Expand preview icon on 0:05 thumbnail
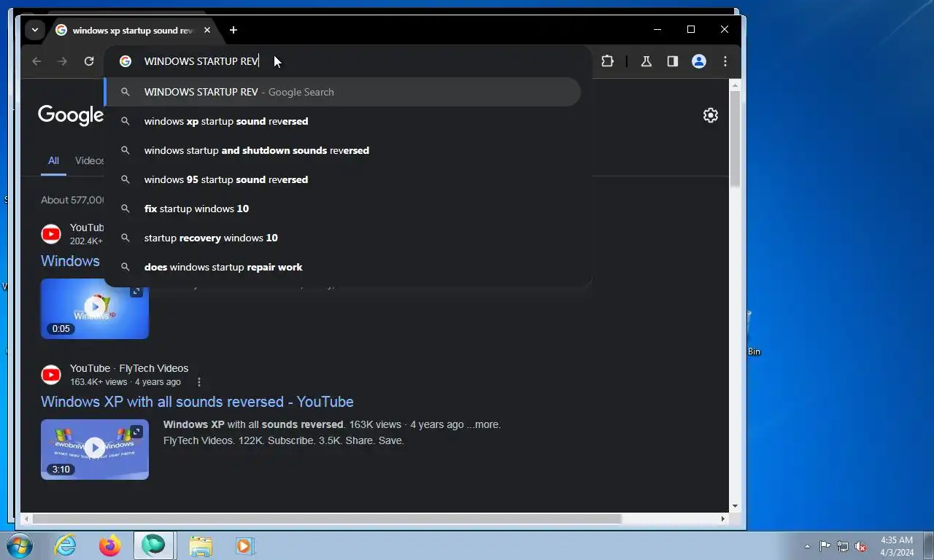The image size is (934, 560). pos(136,291)
